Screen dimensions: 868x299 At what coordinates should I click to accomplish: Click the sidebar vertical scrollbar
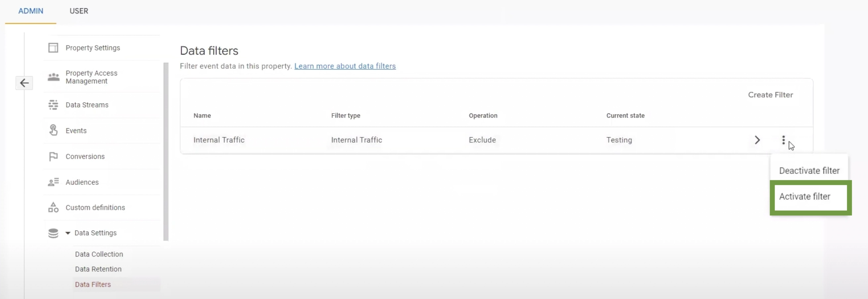click(x=166, y=151)
